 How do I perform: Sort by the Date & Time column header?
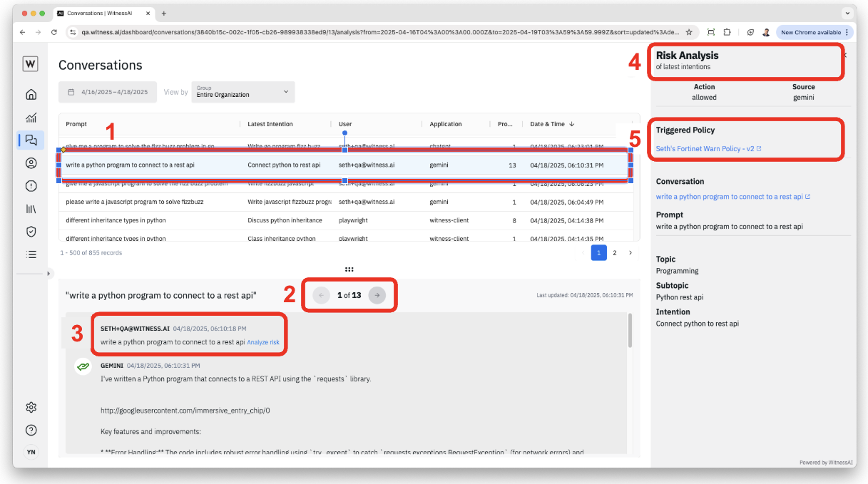[552, 124]
